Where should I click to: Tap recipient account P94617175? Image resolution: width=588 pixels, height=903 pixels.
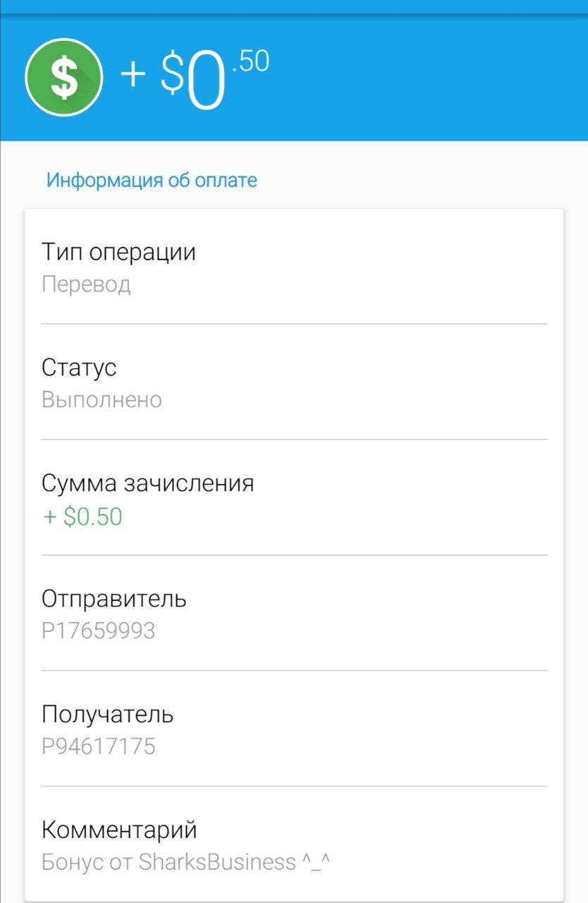tap(98, 746)
